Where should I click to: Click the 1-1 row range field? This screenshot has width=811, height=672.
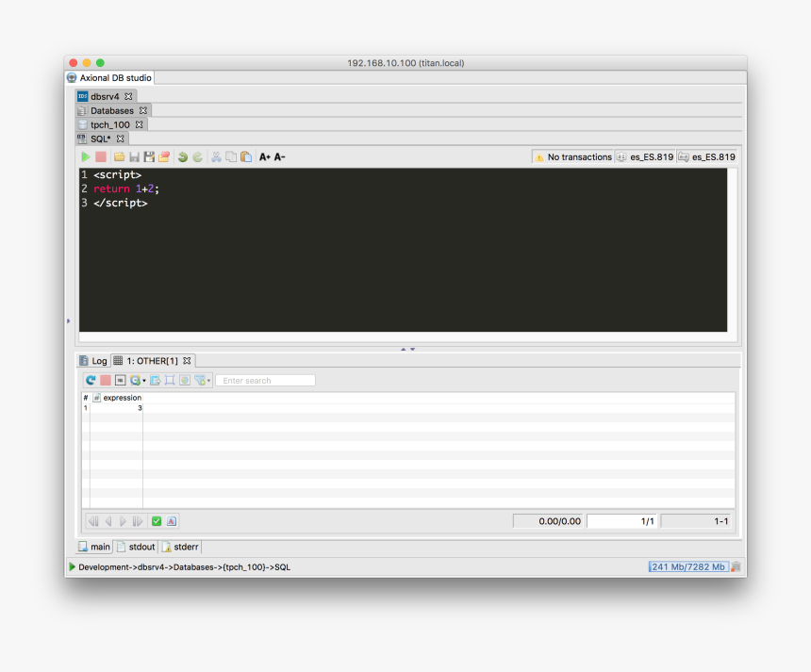click(x=696, y=521)
